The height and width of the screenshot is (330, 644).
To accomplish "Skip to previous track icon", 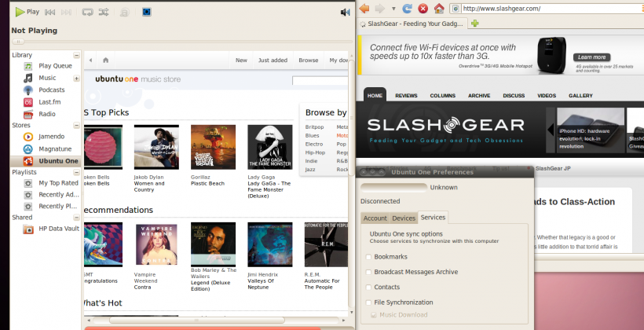I will pos(49,12).
